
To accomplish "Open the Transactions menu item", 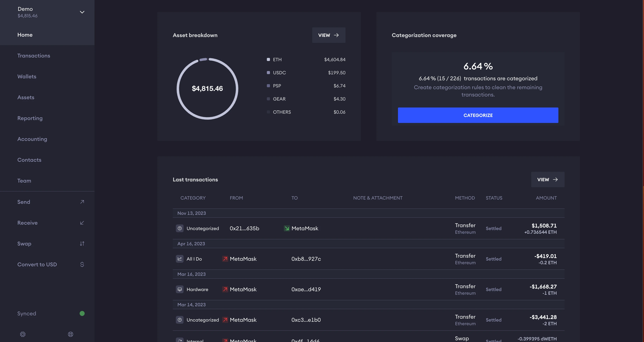I will (34, 56).
